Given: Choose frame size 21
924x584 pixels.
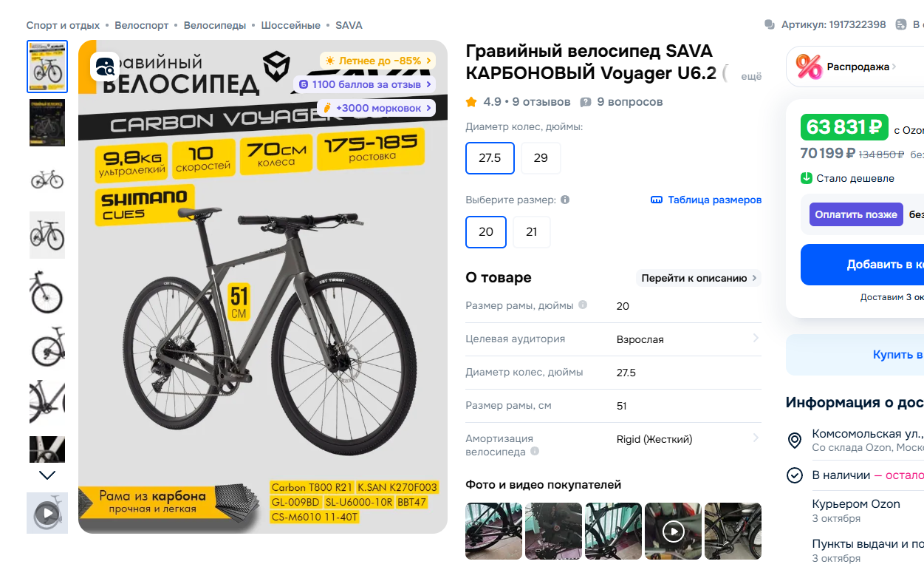Looking at the screenshot, I should [532, 232].
